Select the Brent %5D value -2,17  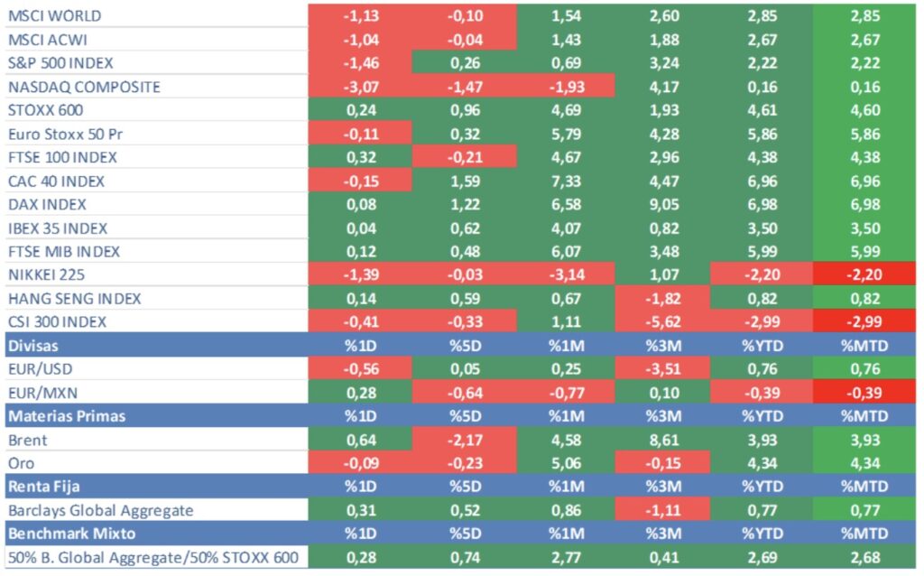(x=464, y=440)
